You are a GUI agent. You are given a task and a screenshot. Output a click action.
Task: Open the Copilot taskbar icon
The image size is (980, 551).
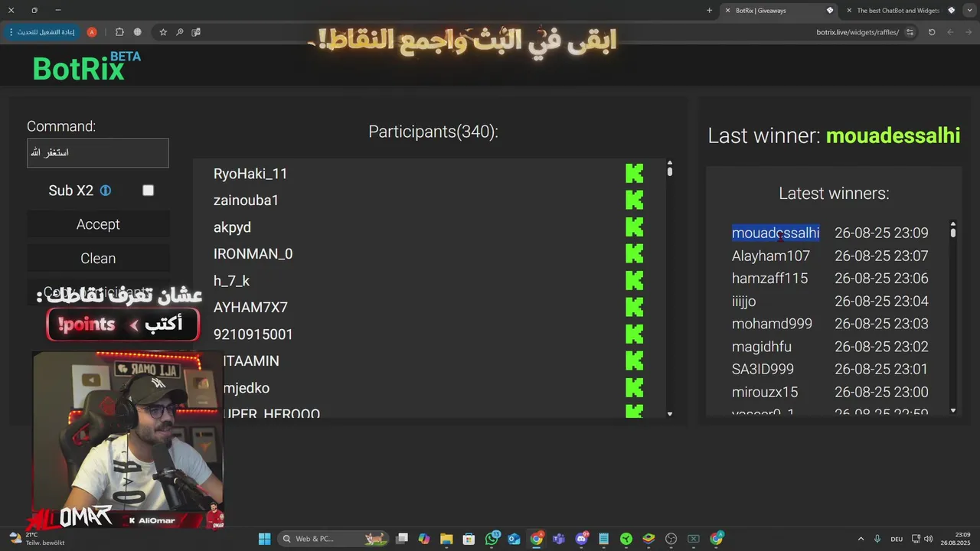424,539
